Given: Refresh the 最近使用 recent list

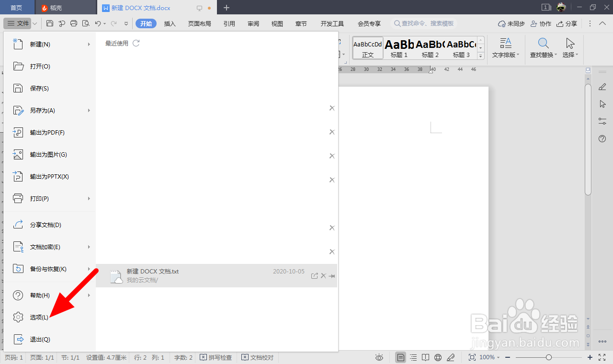Looking at the screenshot, I should point(136,43).
